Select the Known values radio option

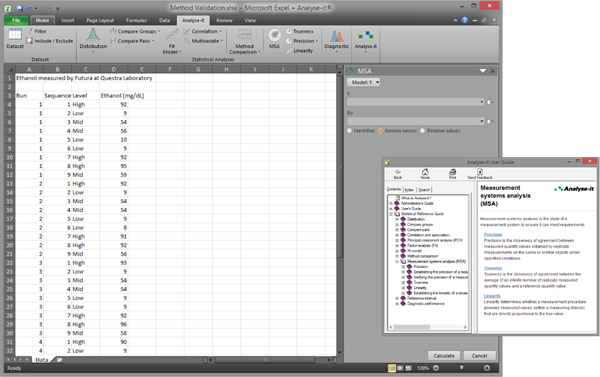click(381, 131)
